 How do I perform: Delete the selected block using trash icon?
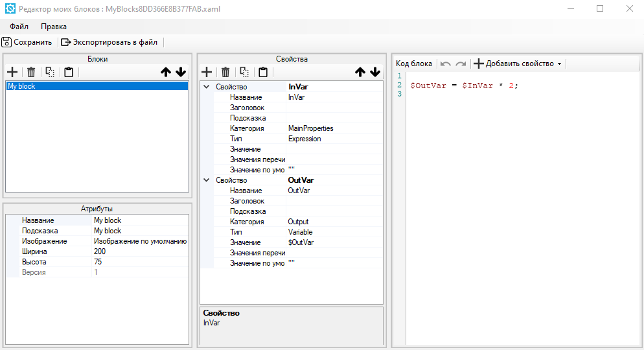(30, 72)
